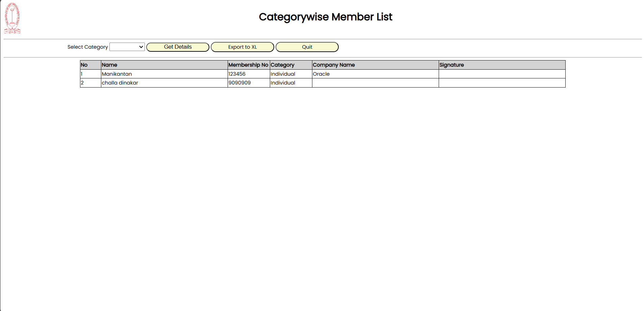644x311 pixels.
Task: Click the Individual category in Manikantan's row
Action: tap(283, 74)
